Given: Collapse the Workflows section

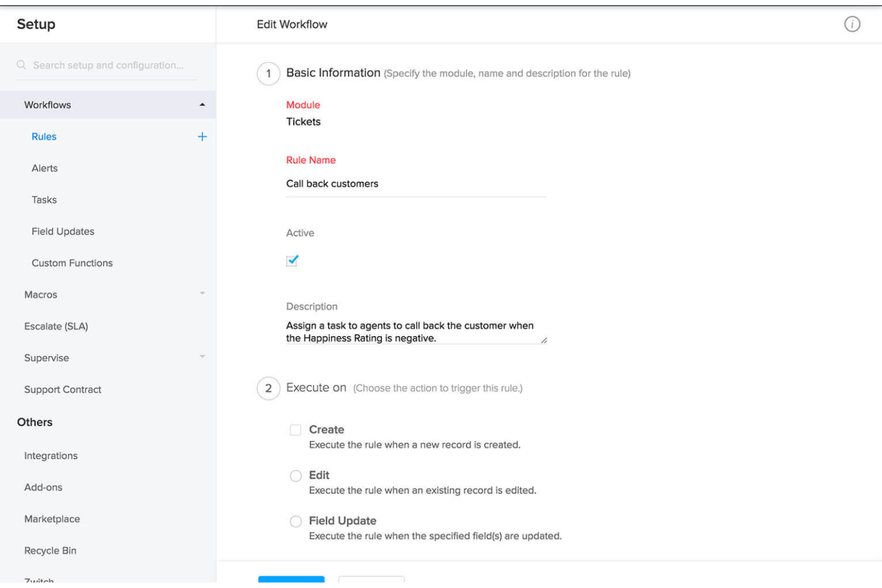Looking at the screenshot, I should [203, 104].
